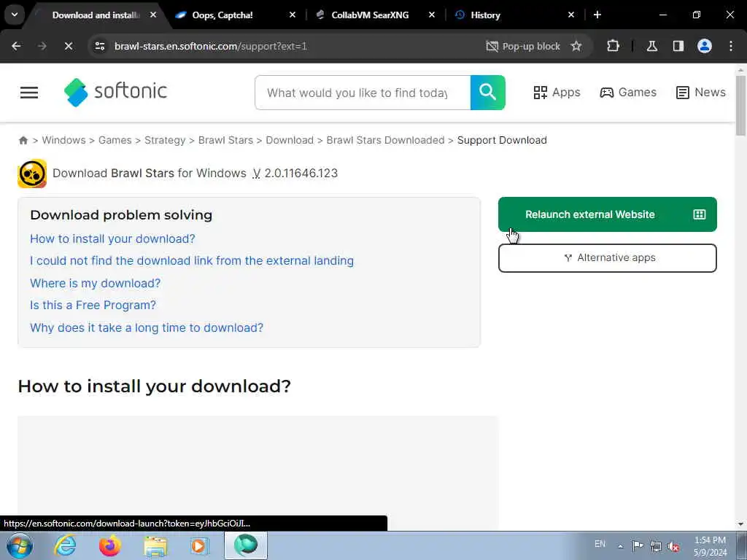View site information icon in address bar

(x=100, y=46)
